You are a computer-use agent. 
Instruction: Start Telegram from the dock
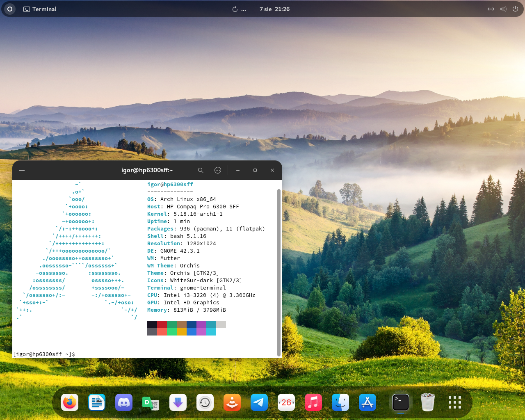259,402
